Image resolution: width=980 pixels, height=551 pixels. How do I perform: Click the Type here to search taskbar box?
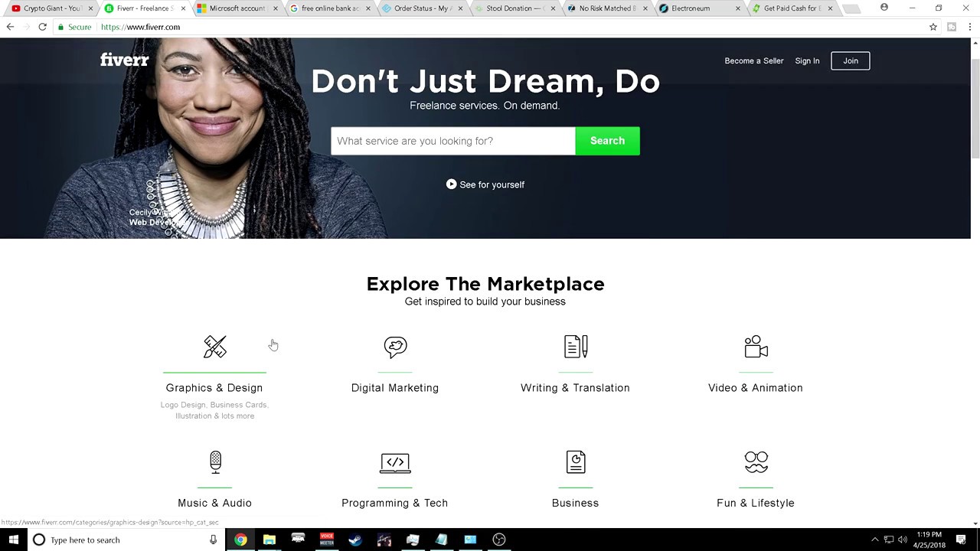pos(126,540)
